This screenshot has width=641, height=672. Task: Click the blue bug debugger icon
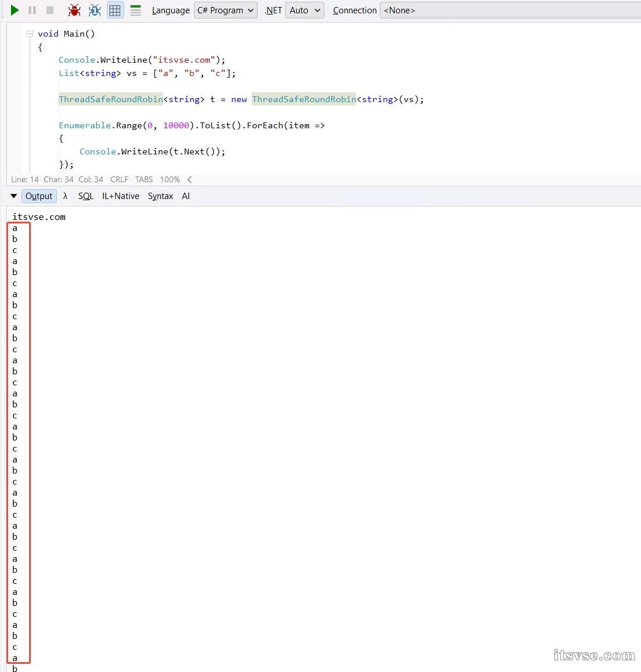click(95, 10)
